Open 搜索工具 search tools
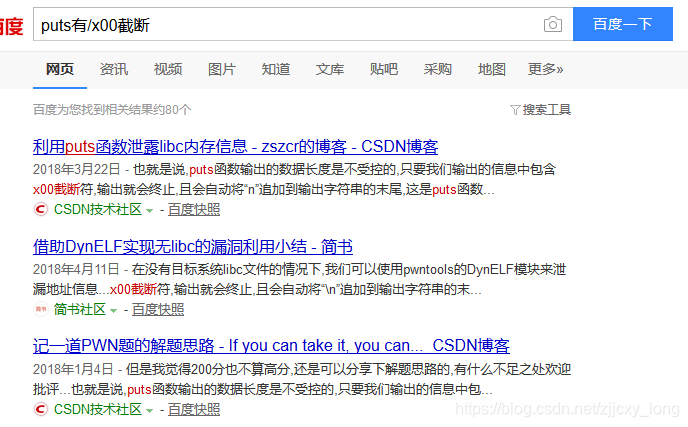This screenshot has width=688, height=427. (x=546, y=110)
